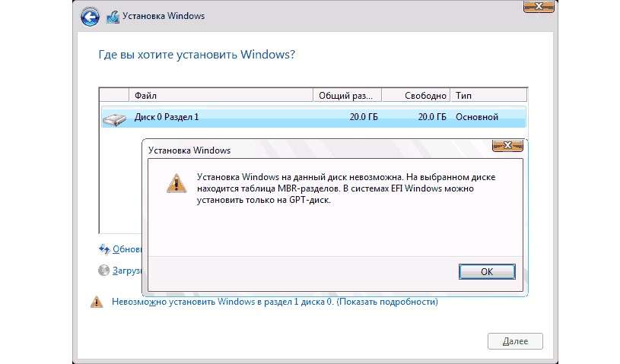Click the error dialog title Установка Windows
The height and width of the screenshot is (364, 620).
click(x=189, y=150)
